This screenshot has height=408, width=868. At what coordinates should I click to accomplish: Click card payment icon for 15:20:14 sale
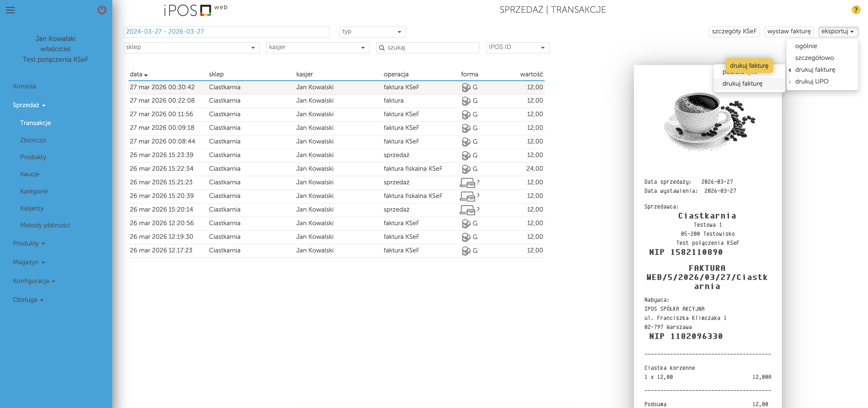tap(467, 210)
